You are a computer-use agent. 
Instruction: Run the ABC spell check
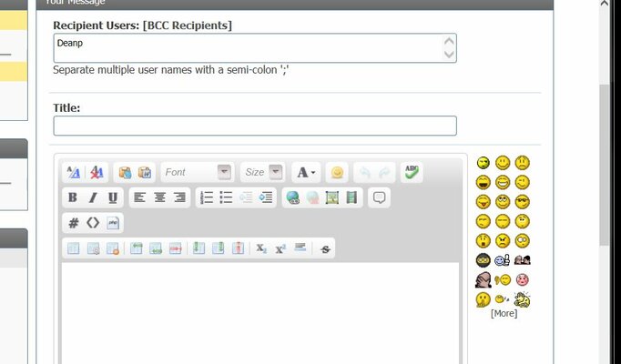412,172
